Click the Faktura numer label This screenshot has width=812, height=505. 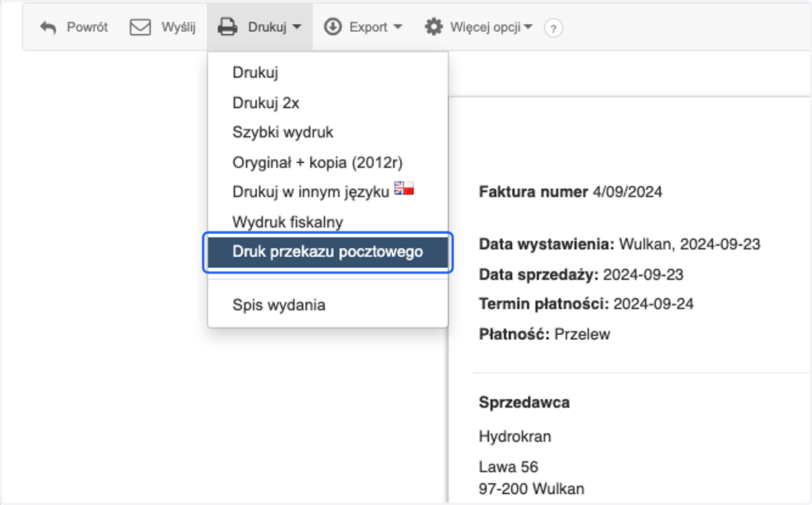point(533,192)
